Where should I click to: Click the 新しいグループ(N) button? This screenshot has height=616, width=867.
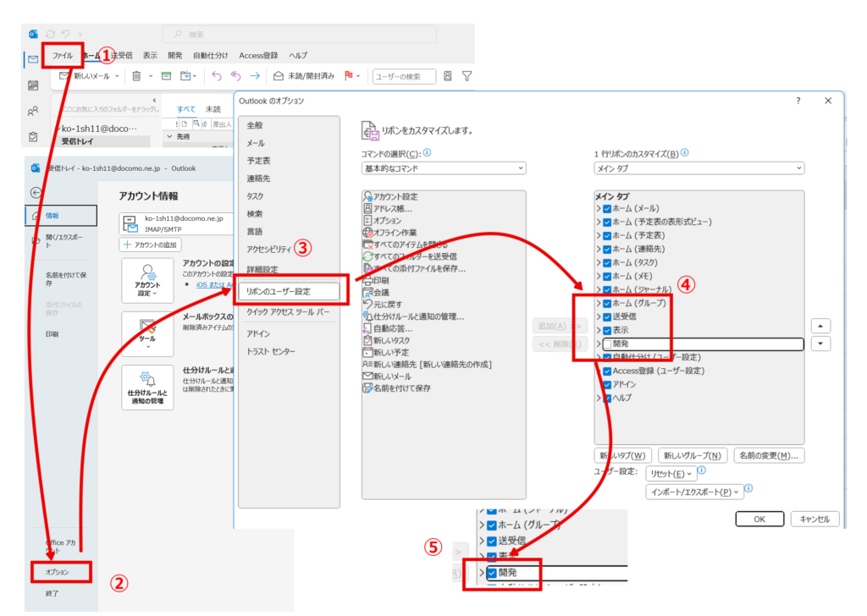click(693, 455)
